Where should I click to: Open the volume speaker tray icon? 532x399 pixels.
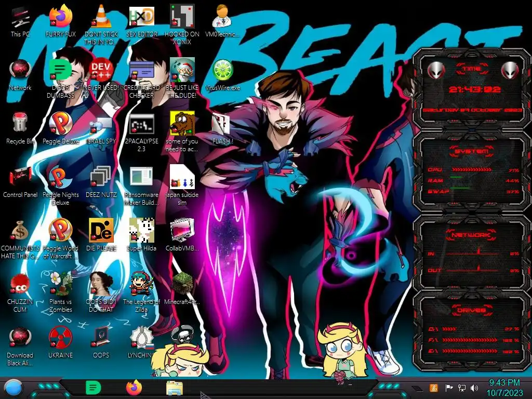click(x=474, y=388)
